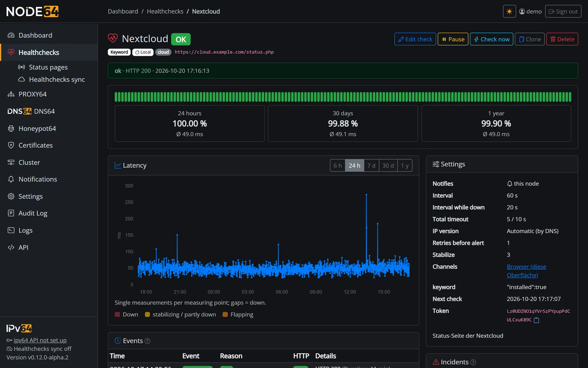Run Check now
The image size is (588, 368).
492,39
